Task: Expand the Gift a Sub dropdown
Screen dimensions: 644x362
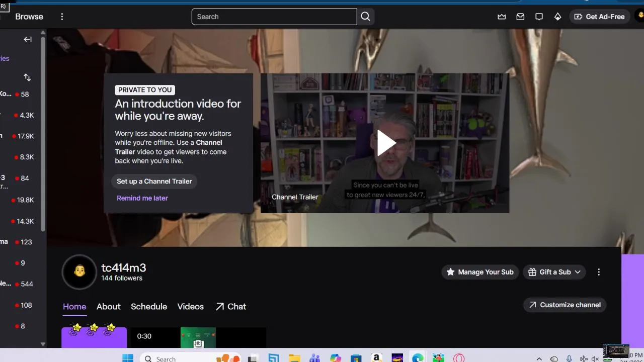Action: [x=554, y=272]
